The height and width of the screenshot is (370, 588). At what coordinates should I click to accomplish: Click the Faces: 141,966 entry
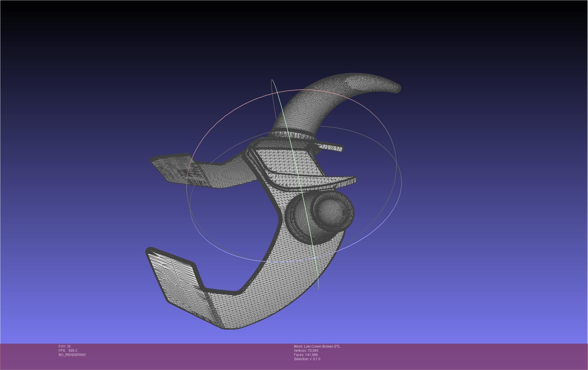[306, 355]
